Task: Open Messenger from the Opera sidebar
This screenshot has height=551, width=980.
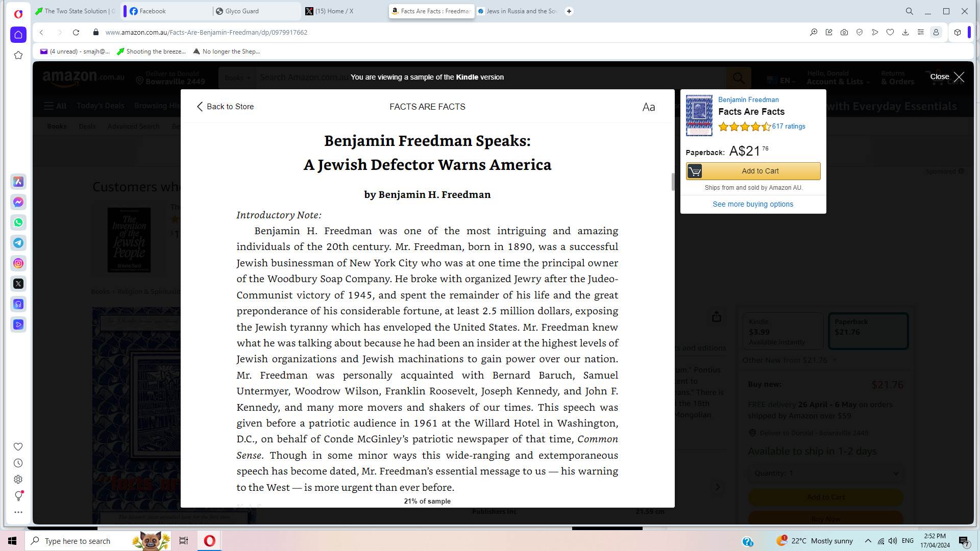Action: 18,202
